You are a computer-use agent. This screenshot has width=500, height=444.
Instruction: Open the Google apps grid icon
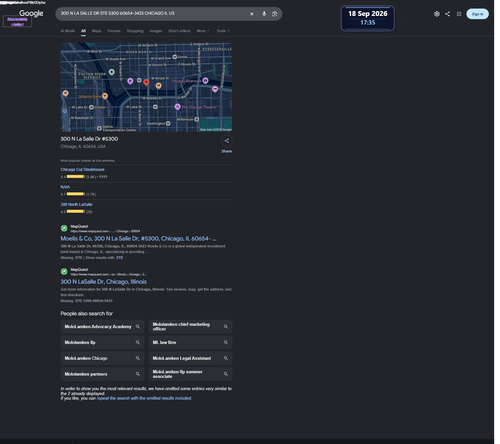pos(459,14)
